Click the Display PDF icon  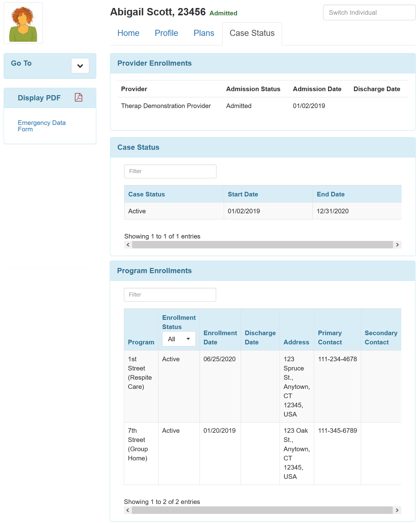click(78, 97)
